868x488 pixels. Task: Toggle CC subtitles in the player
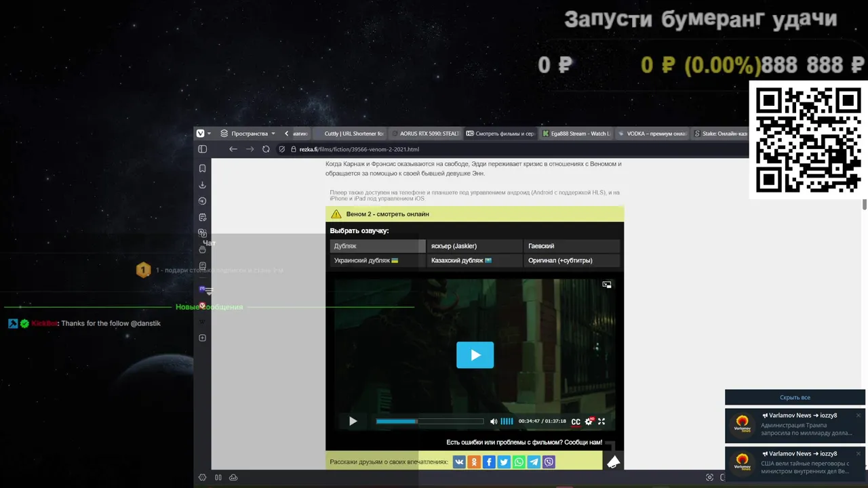[576, 422]
